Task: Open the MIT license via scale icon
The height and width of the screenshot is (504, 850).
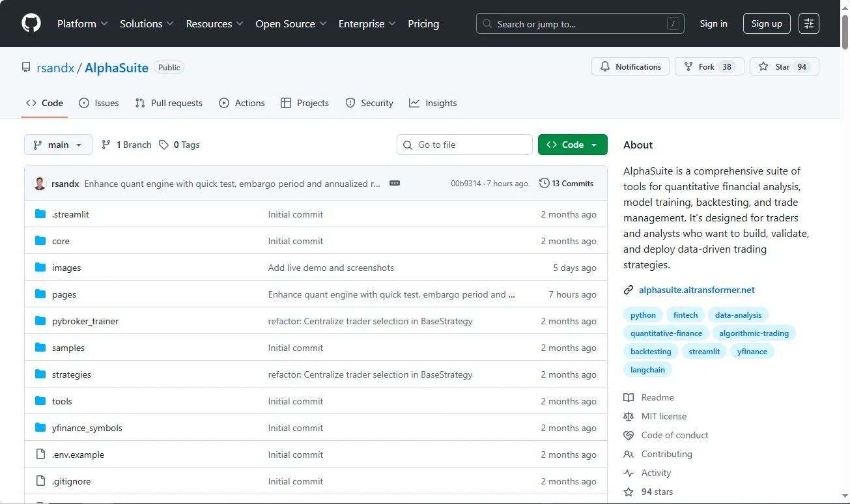Action: 629,416
